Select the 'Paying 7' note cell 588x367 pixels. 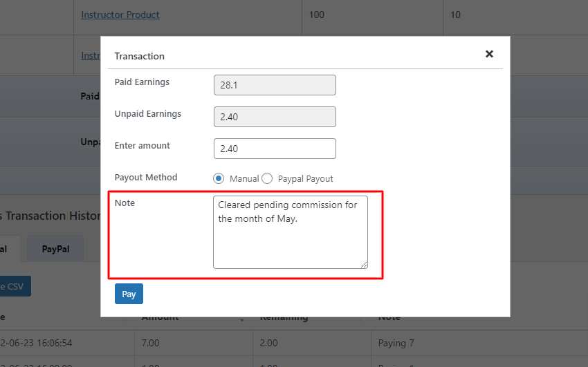[x=398, y=342]
